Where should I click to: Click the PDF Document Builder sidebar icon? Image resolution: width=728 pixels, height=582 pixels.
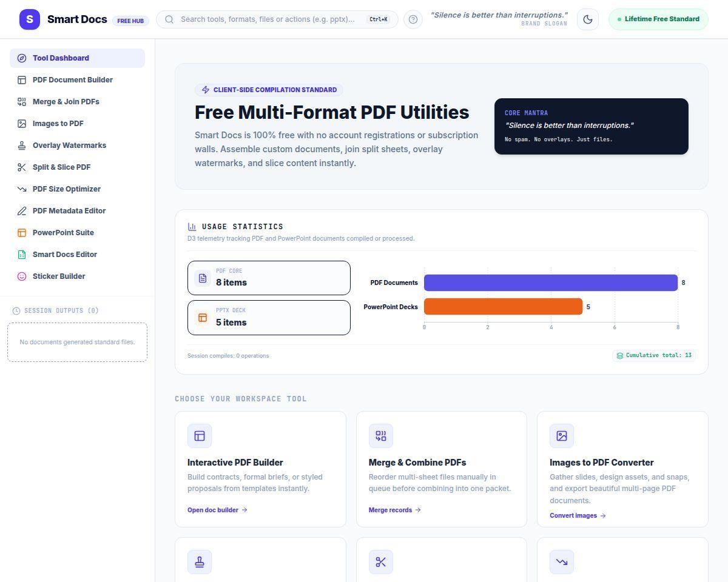[22, 80]
